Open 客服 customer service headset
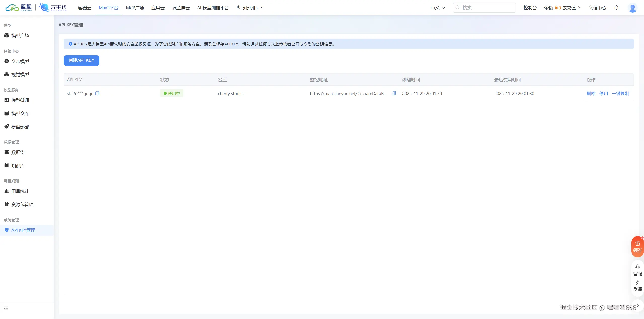 637,270
